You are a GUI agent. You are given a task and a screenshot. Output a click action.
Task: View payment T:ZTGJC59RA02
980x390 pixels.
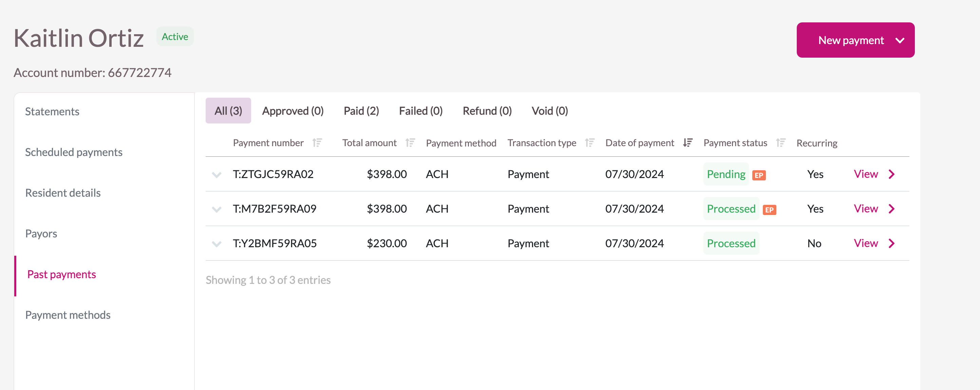(866, 174)
